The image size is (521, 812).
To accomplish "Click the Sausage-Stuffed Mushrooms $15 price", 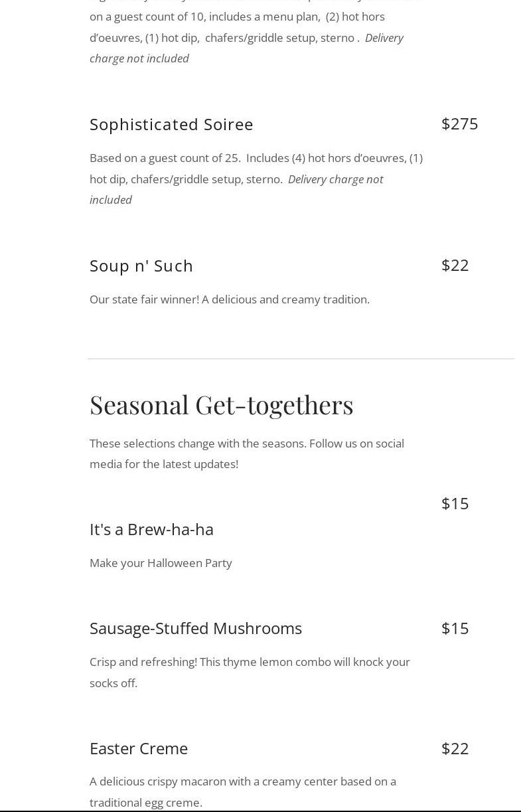I will pos(455,628).
